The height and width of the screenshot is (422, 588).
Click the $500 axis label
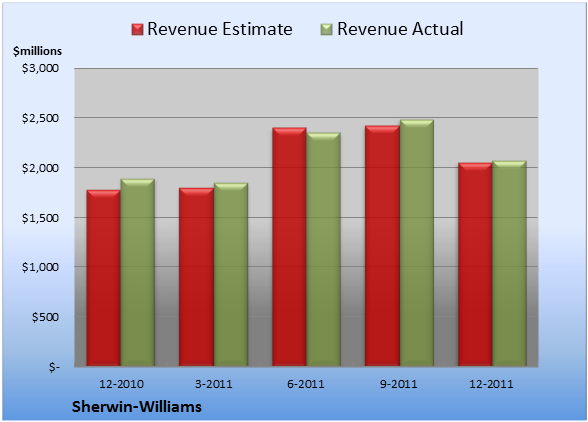tap(45, 317)
